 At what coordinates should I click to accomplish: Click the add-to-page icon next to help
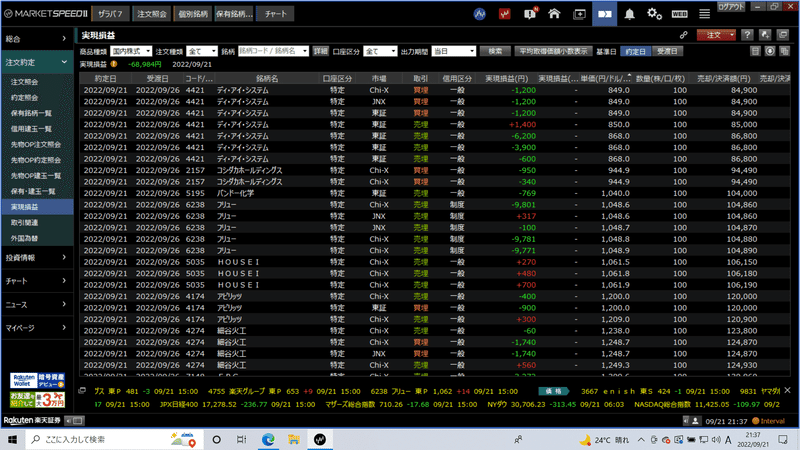click(765, 35)
